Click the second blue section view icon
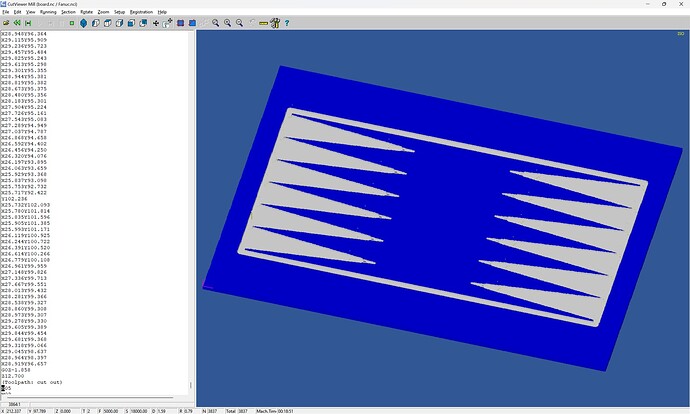This screenshot has width=690, height=414. coord(192,23)
